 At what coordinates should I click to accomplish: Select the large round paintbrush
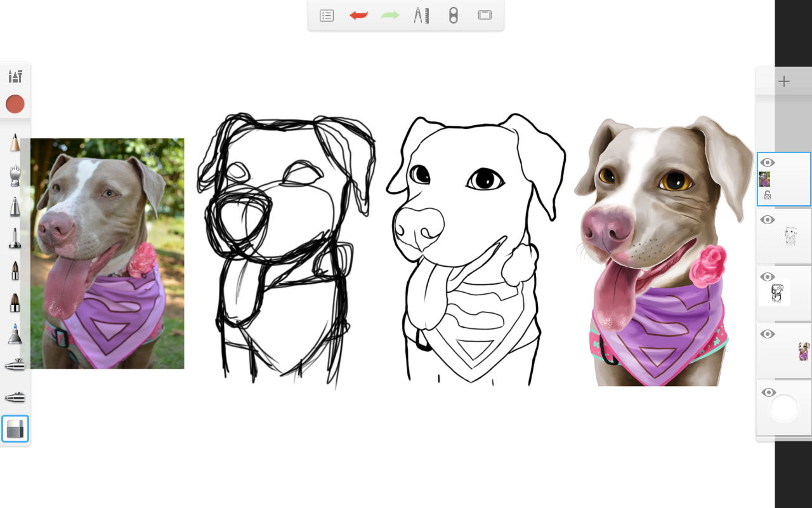tap(15, 302)
